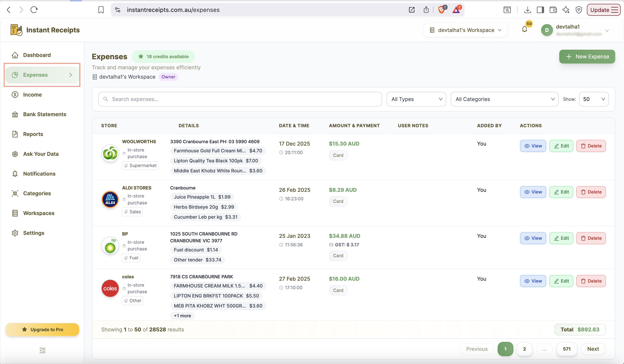Screen dimensions: 624x364
Task: Collapse the sidebar using the bottom menu icon
Action: point(42,350)
